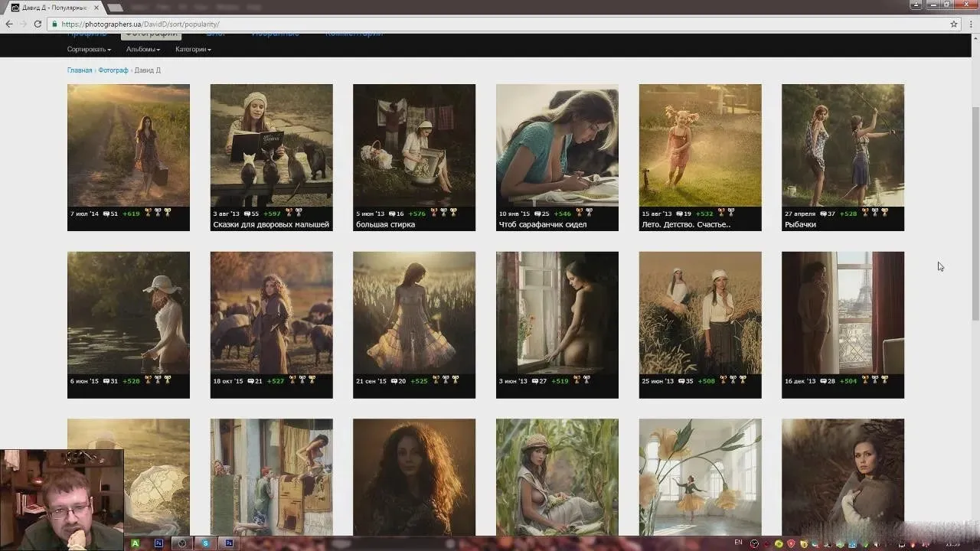The image size is (980, 551).
Task: Bookmark this page with the star icon
Action: tap(954, 24)
